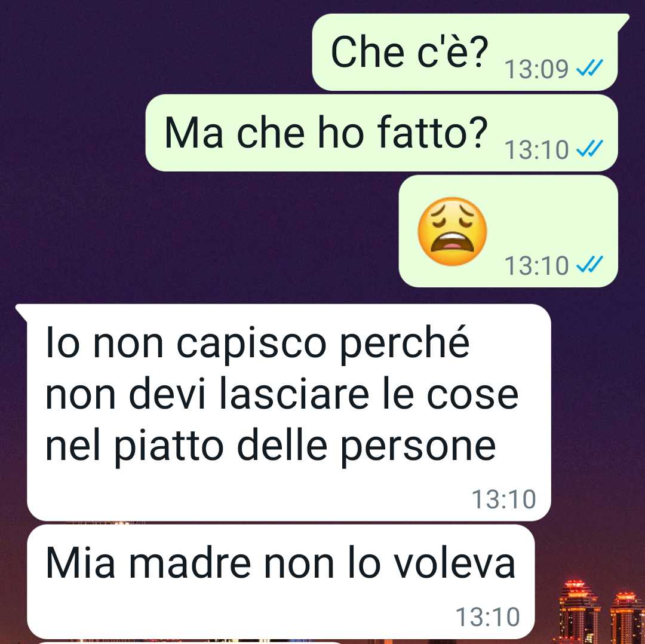Tap blue read ticks beside 13:09

pos(589,68)
